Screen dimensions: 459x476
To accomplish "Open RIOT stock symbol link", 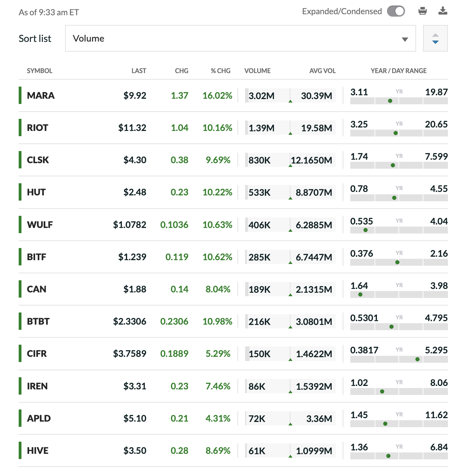I will 37,128.
